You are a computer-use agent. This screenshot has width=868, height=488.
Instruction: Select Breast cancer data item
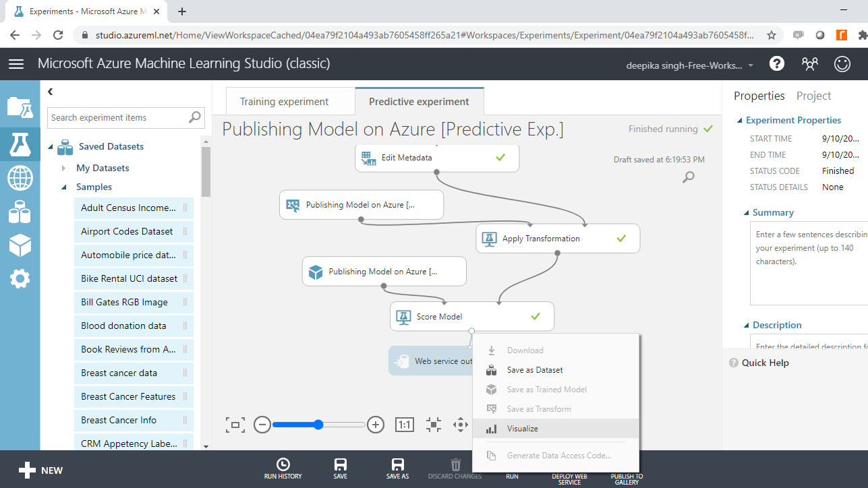[134, 373]
